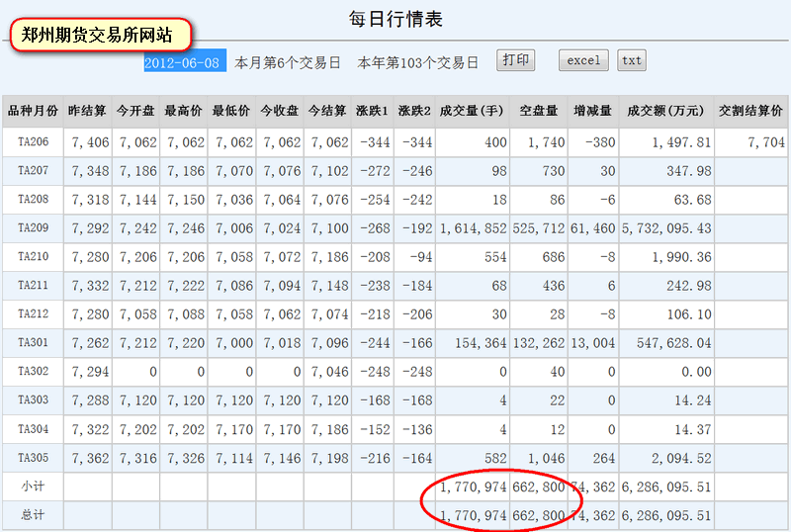791x532 pixels.
Task: Click TA209 volume cell 1,614,852
Action: (x=472, y=228)
